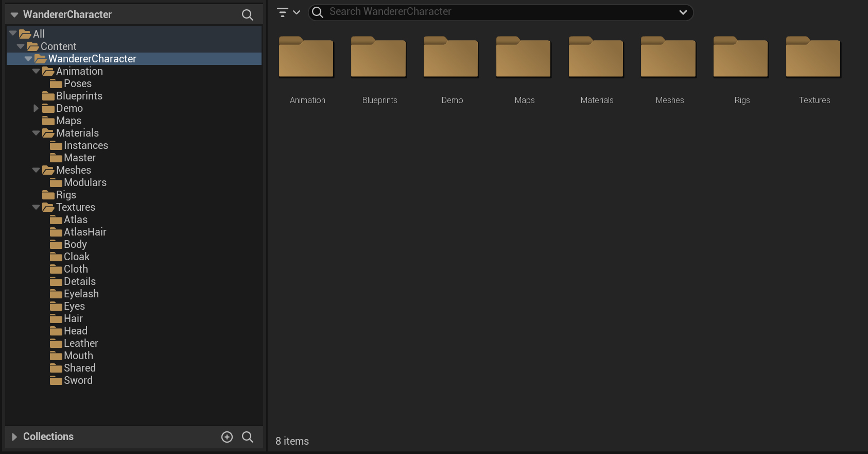The width and height of the screenshot is (868, 454).
Task: Click the Search WandererCharacter input field
Action: point(499,12)
